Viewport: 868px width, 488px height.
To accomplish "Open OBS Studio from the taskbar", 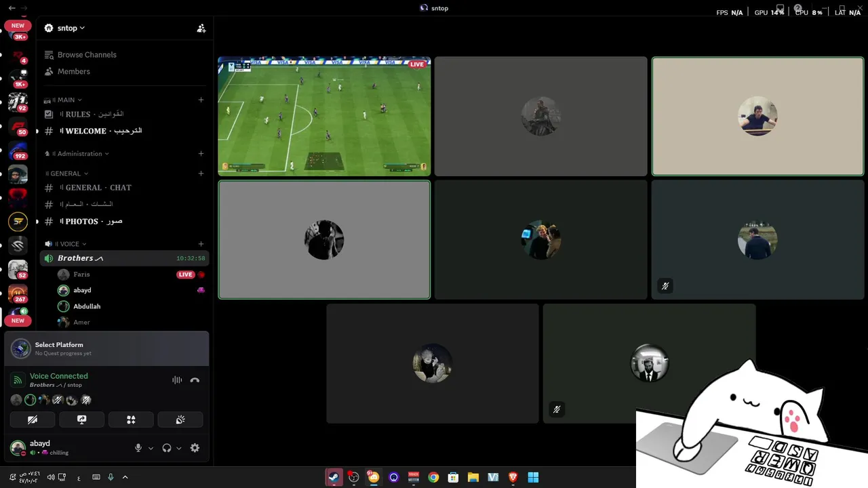I will click(354, 477).
